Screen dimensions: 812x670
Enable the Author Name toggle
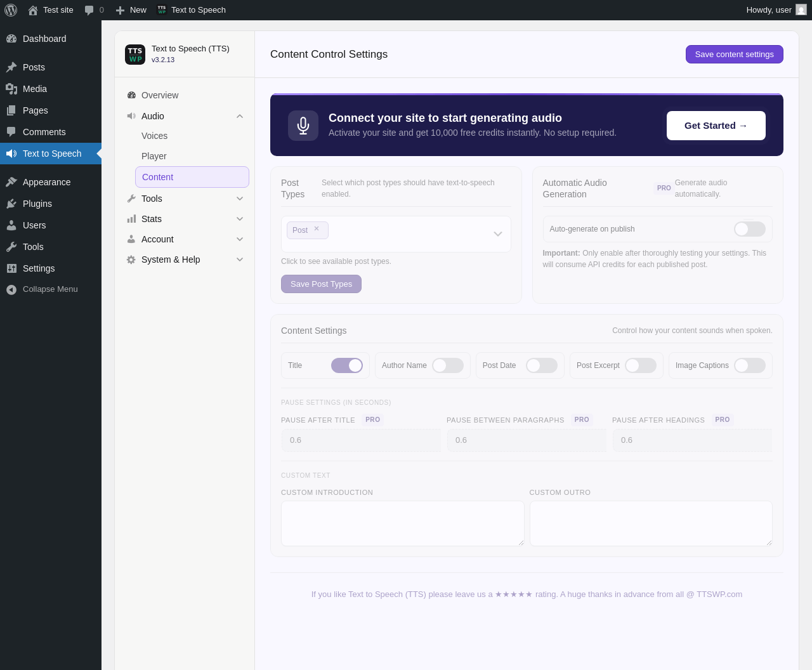(448, 365)
